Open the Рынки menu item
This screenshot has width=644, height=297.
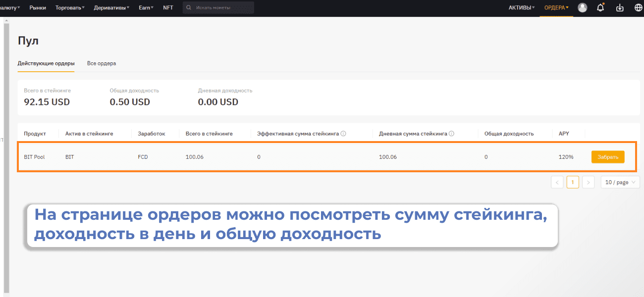pyautogui.click(x=38, y=7)
